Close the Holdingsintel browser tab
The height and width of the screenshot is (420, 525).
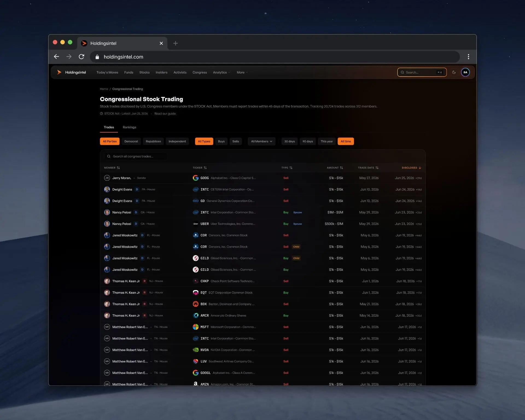click(161, 43)
